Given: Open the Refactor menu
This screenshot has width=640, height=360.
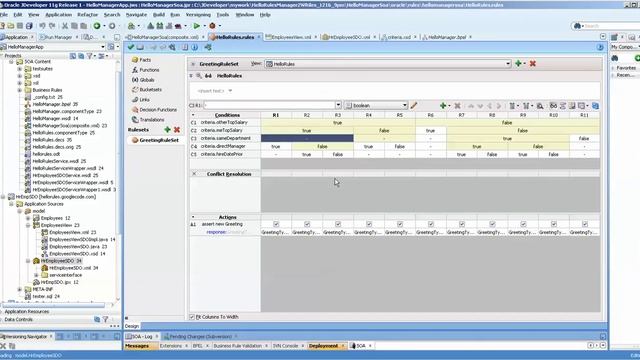Looking at the screenshot, I should coord(88,15).
